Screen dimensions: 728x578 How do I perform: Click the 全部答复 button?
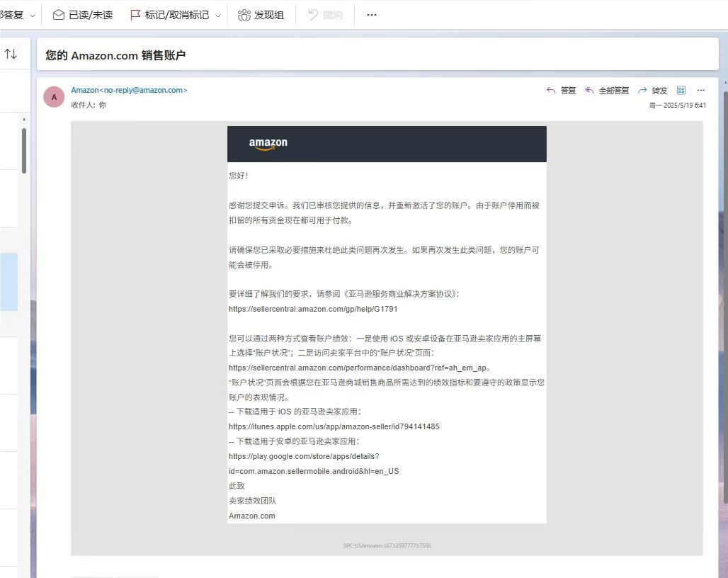(614, 90)
